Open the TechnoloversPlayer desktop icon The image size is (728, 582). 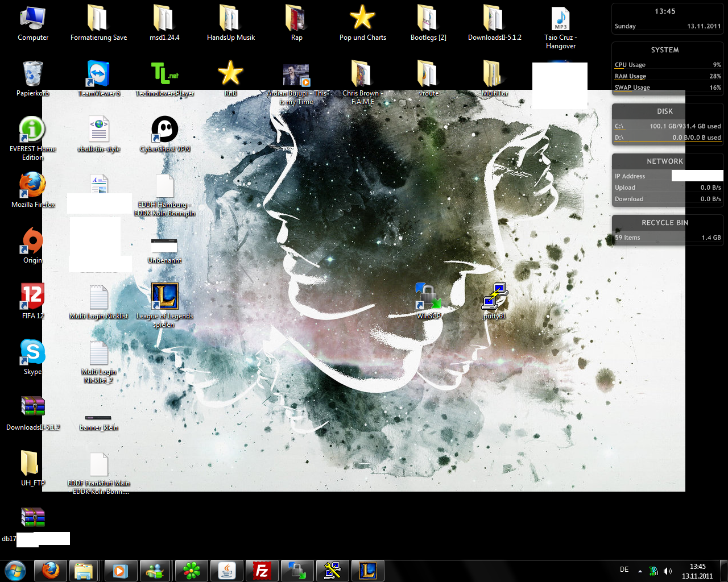(164, 74)
